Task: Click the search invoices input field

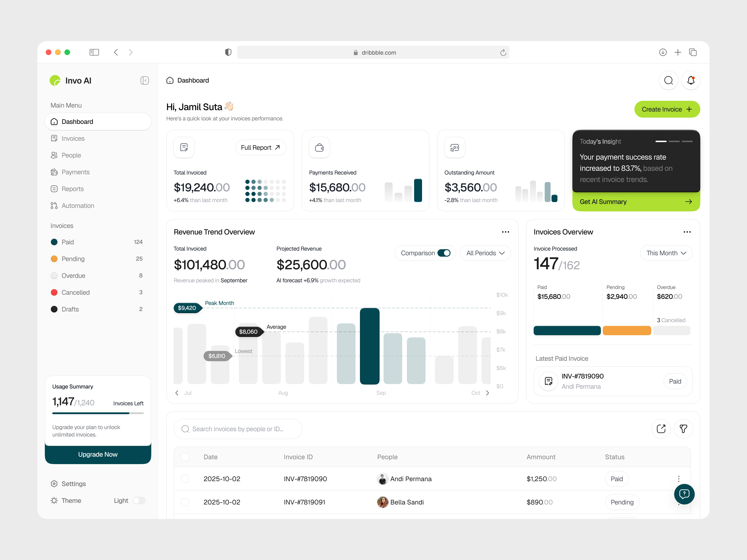Action: (x=238, y=429)
